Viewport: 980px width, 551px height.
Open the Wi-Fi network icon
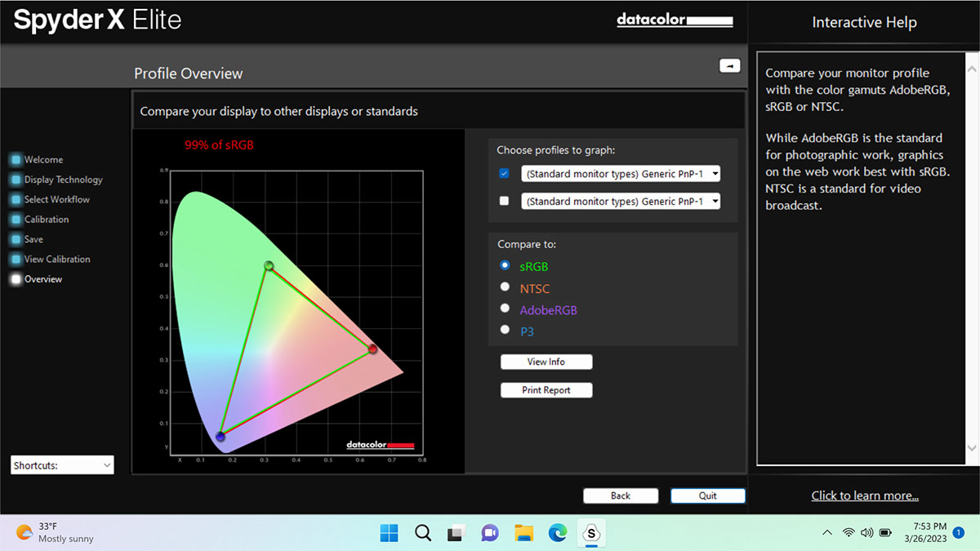[x=849, y=533]
